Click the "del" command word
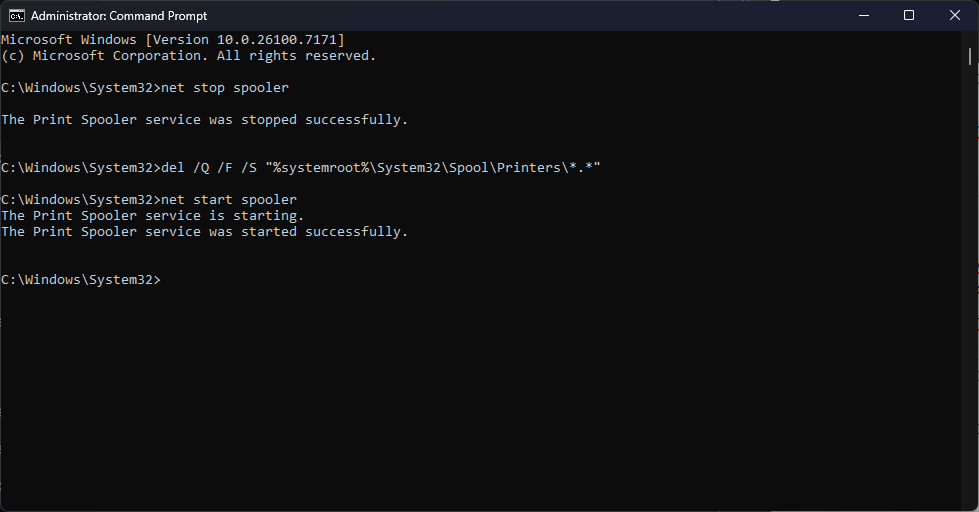 [x=172, y=168]
